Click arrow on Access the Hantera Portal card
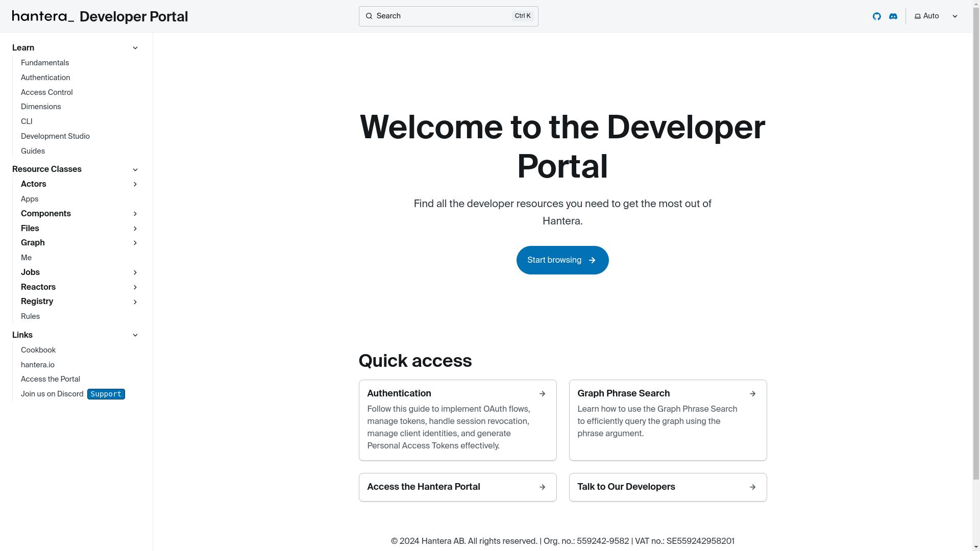The width and height of the screenshot is (980, 551). click(543, 487)
